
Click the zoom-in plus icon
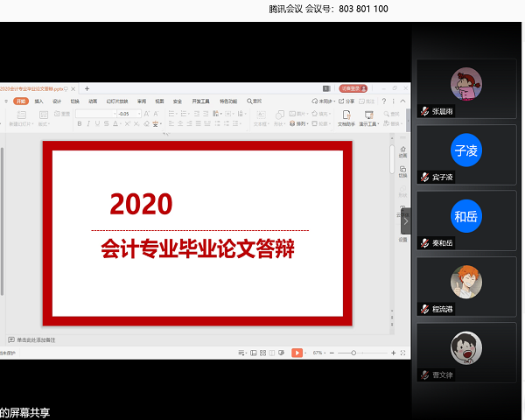(393, 353)
